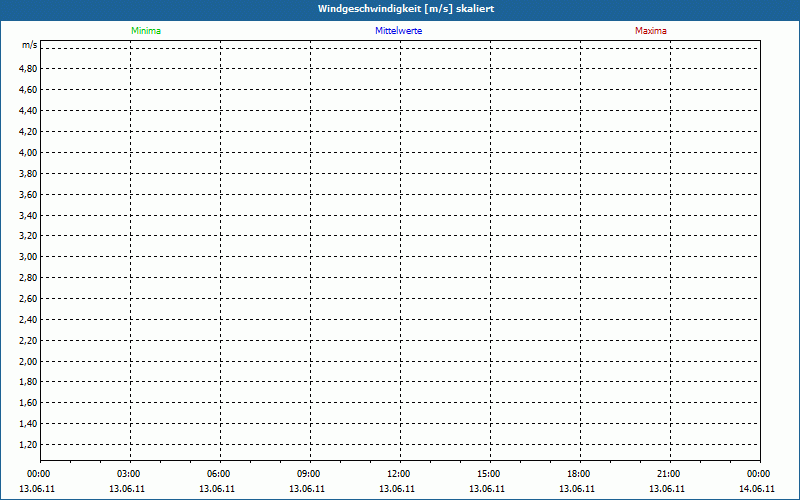Click the 06:00 time axis label
This screenshot has width=800, height=500.
coord(218,474)
